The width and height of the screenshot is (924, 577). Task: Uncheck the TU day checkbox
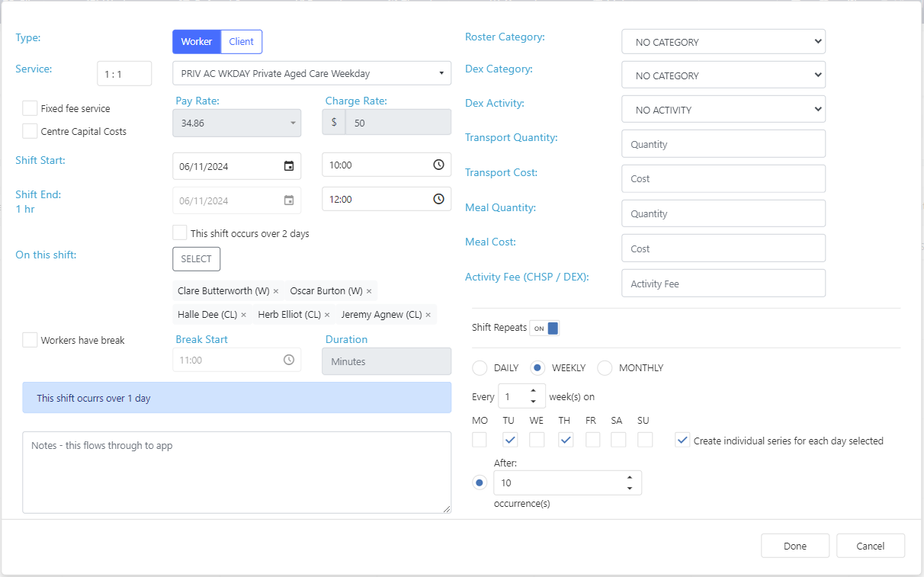point(510,440)
